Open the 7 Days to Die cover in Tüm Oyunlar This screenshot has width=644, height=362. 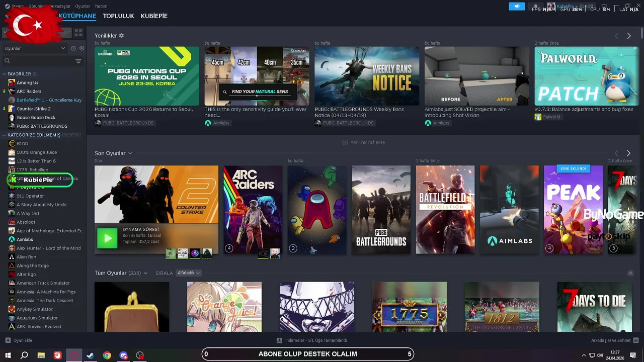click(x=595, y=307)
